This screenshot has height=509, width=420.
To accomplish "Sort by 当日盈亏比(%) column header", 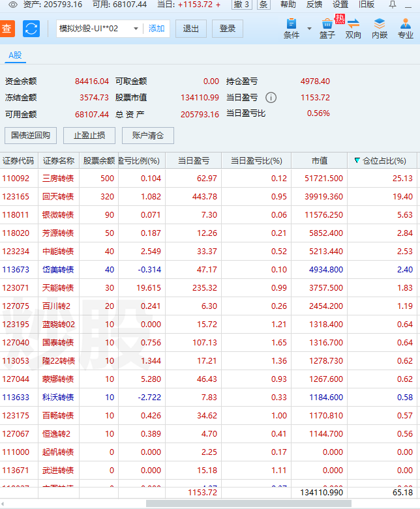I will (256, 161).
